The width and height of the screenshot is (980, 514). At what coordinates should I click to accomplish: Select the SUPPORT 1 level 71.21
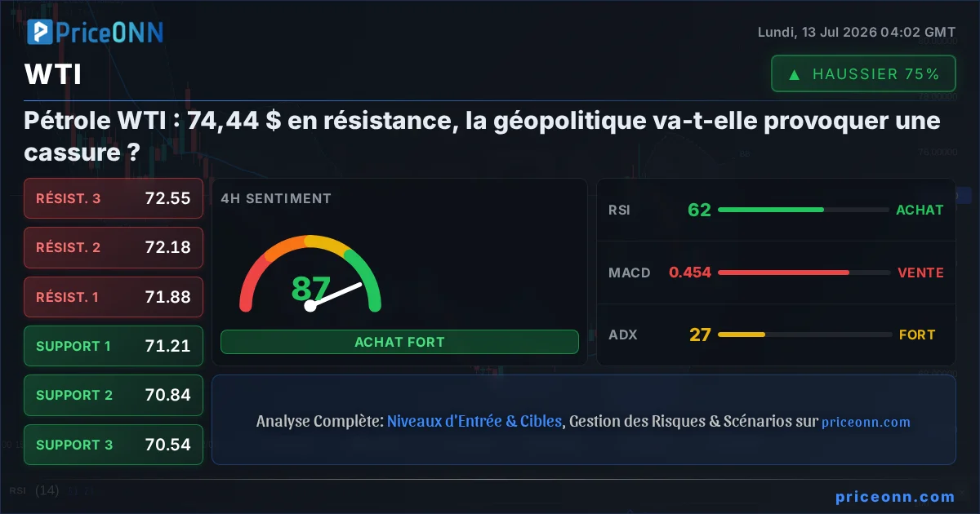click(114, 346)
